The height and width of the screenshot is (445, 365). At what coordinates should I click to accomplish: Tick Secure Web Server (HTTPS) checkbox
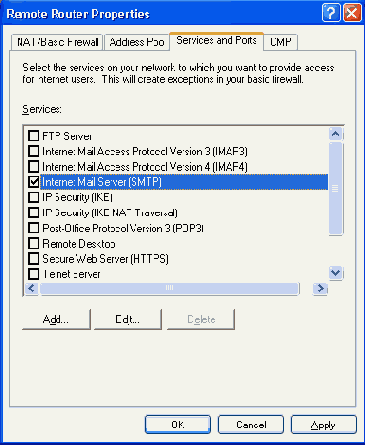[x=34, y=259]
